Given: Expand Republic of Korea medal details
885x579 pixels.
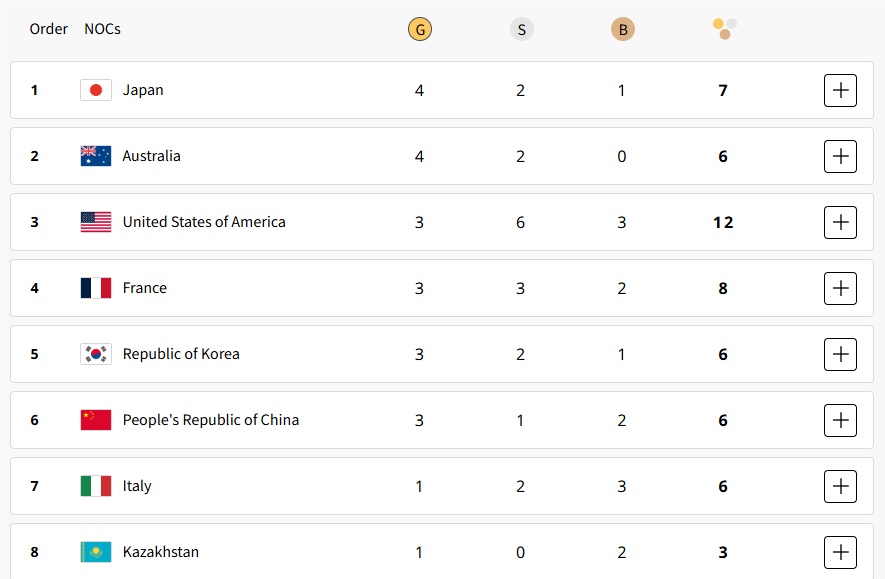Looking at the screenshot, I should pos(840,354).
